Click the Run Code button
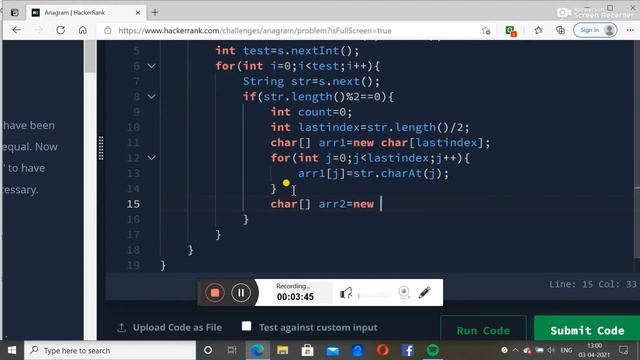The width and height of the screenshot is (640, 360). tap(483, 330)
